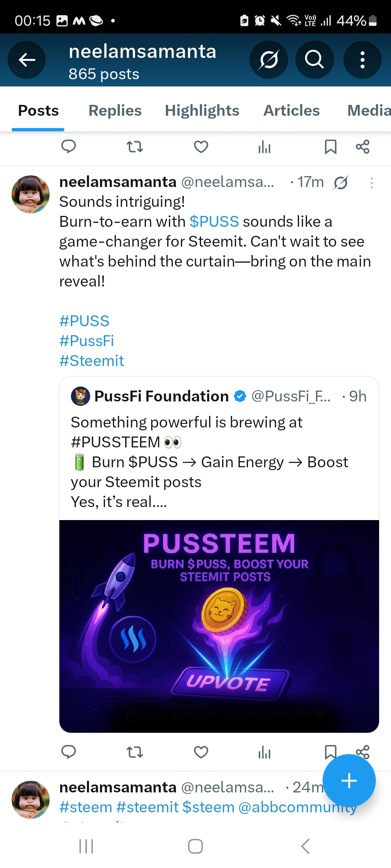Like the PussFi quote post
Viewport: 391px width, 868px height.
[x=201, y=752]
